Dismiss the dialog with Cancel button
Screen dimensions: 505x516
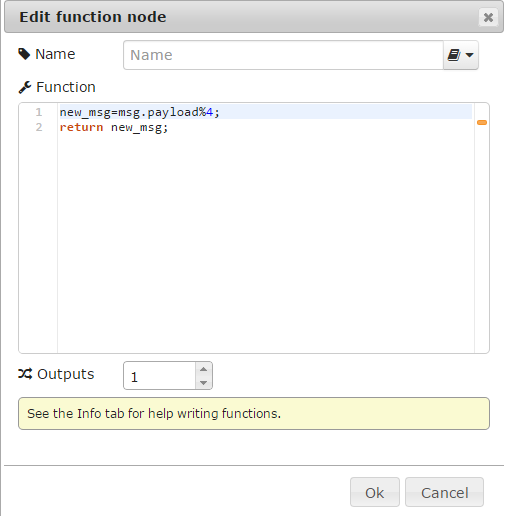(x=444, y=492)
